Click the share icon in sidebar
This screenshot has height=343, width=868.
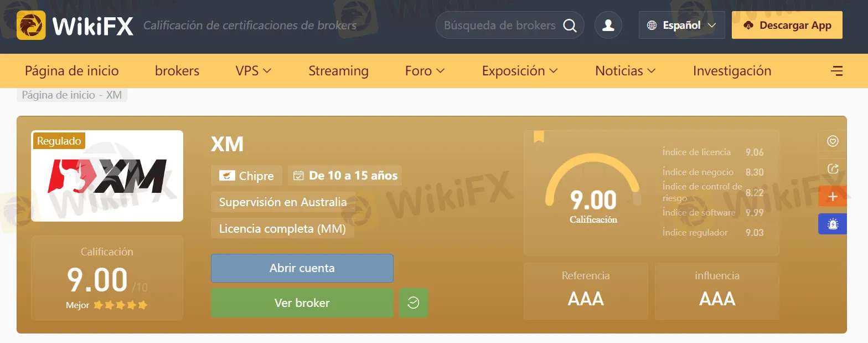pos(833,169)
